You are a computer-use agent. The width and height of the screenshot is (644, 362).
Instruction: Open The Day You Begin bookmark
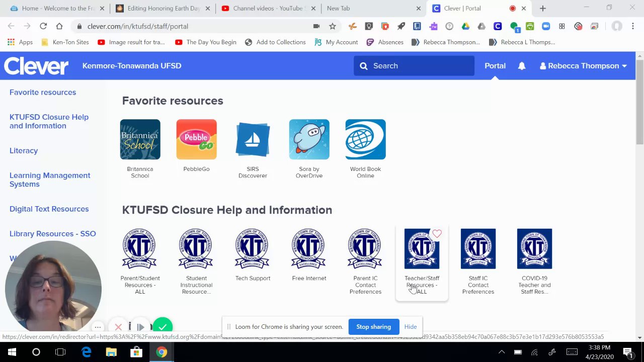point(206,42)
